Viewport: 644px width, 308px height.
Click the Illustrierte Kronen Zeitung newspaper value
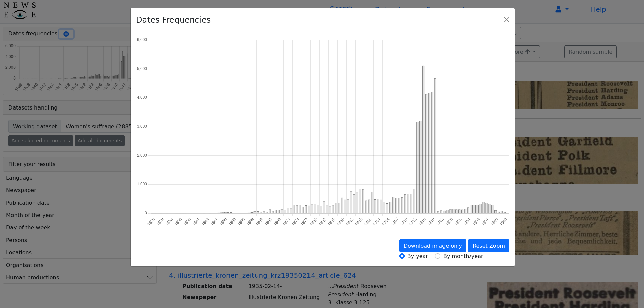pos(284,297)
